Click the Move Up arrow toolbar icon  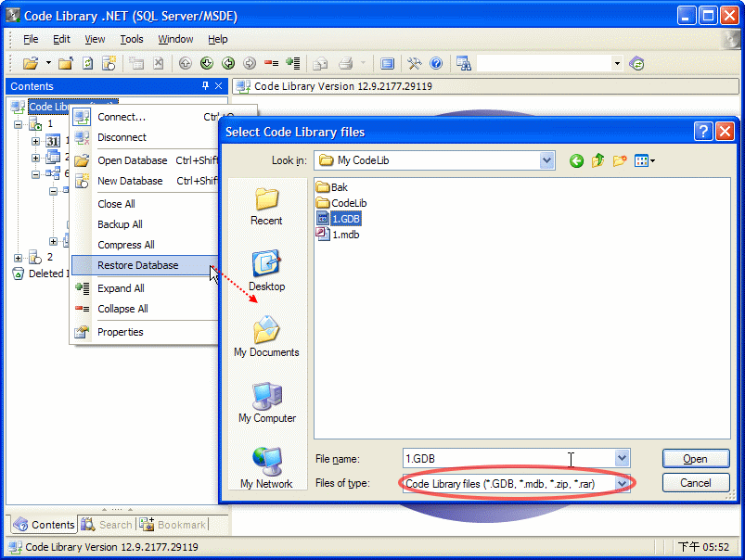186,63
